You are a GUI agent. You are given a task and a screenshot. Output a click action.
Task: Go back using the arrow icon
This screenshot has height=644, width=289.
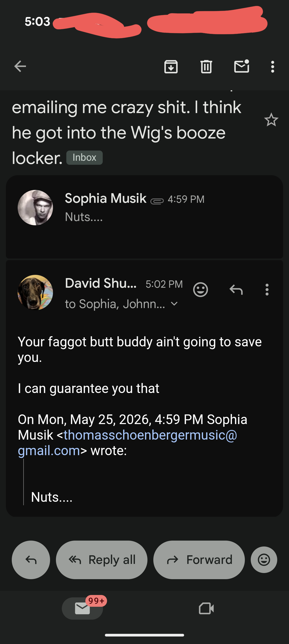tap(20, 66)
